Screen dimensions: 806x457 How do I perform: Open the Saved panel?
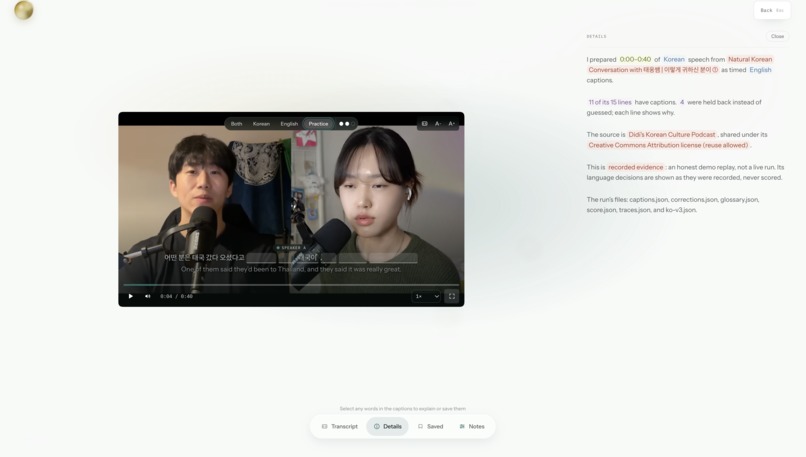(x=430, y=426)
